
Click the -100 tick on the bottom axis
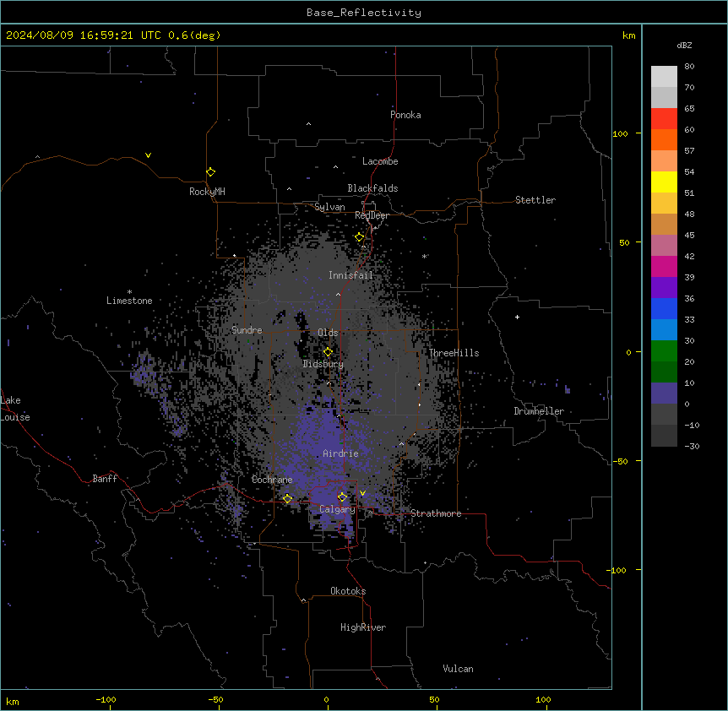coord(106,699)
